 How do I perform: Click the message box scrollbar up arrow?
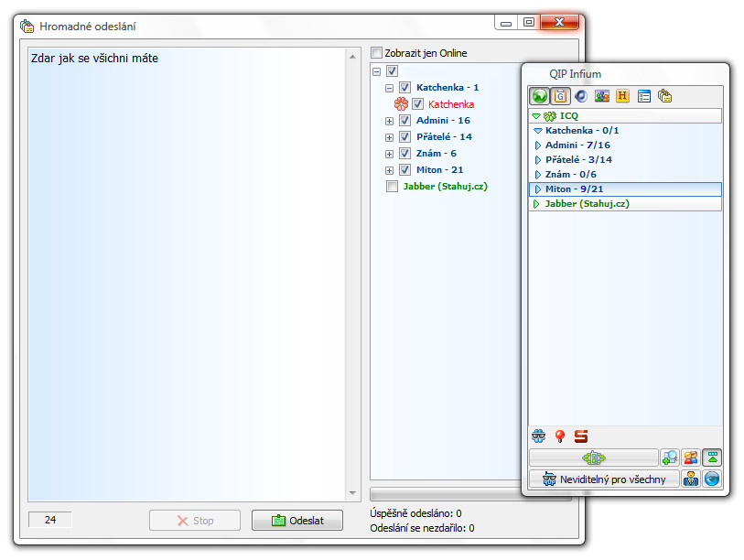352,57
